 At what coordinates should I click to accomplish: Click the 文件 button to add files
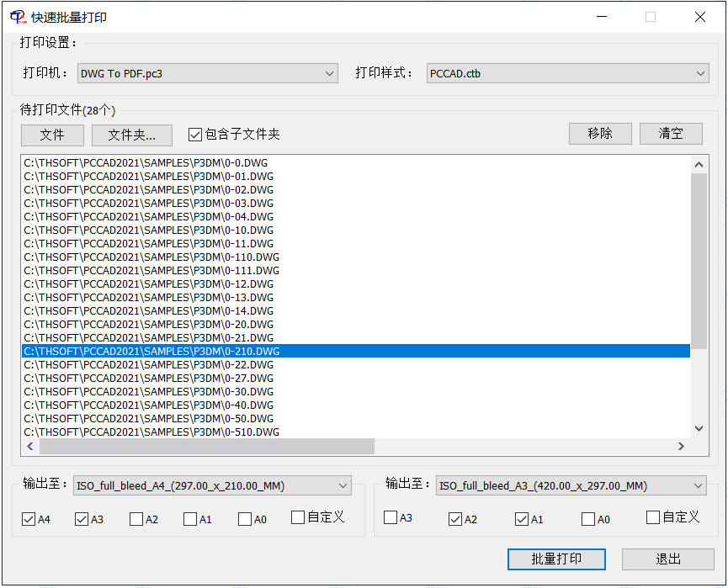[52, 135]
